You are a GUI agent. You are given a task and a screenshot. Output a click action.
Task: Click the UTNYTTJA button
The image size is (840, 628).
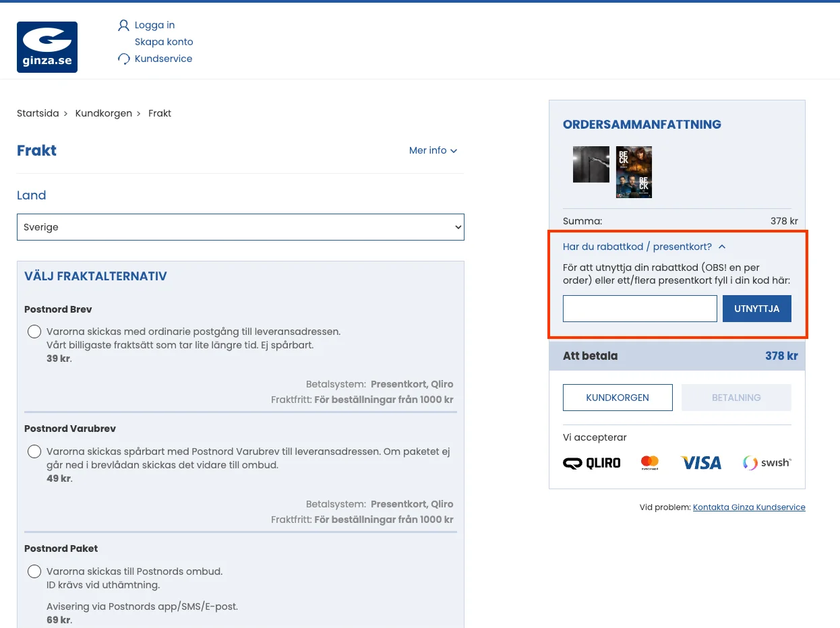757,309
